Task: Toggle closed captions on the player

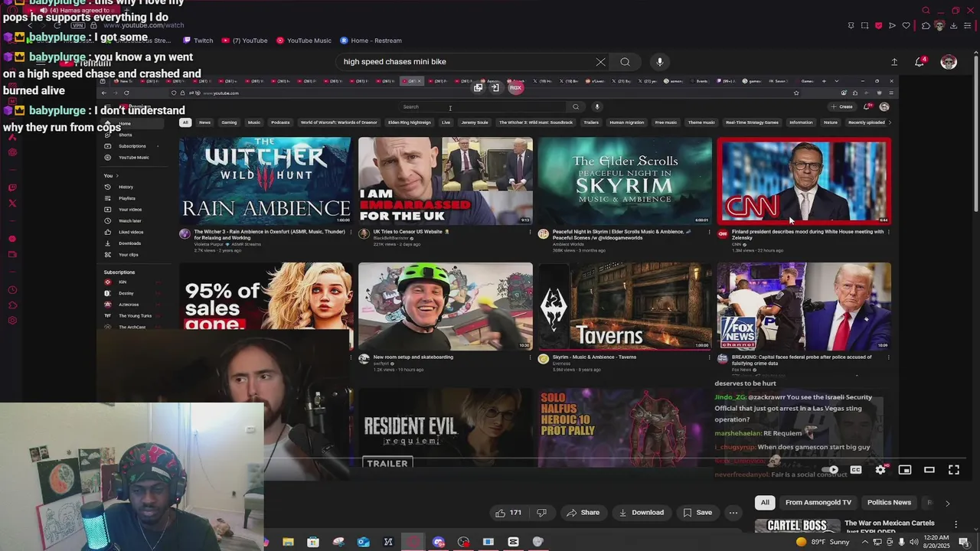Action: tap(856, 470)
